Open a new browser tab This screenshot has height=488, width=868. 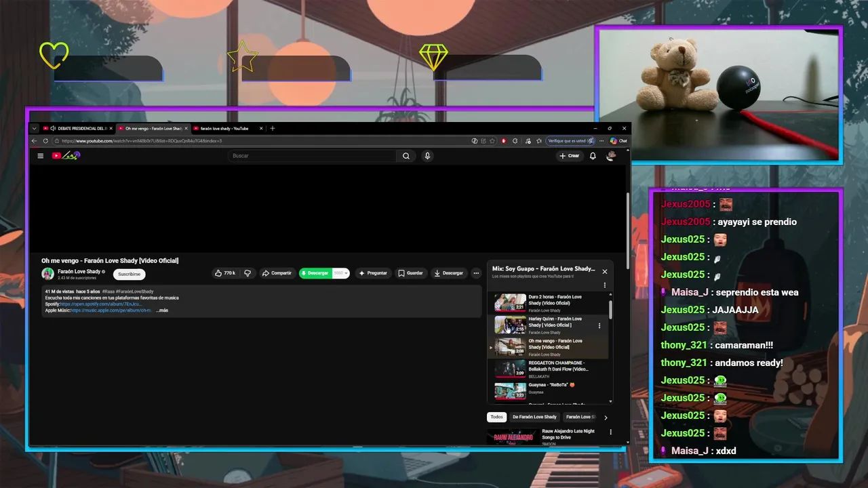[x=273, y=128]
